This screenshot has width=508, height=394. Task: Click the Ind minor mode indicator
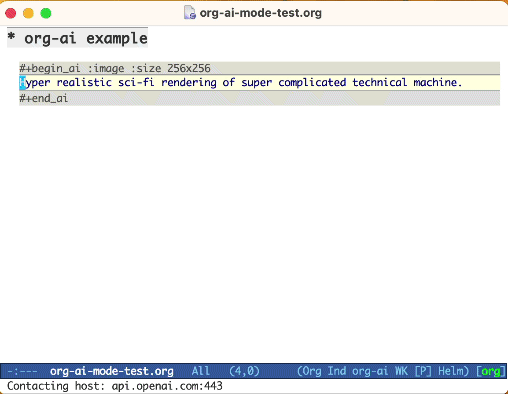pyautogui.click(x=337, y=371)
